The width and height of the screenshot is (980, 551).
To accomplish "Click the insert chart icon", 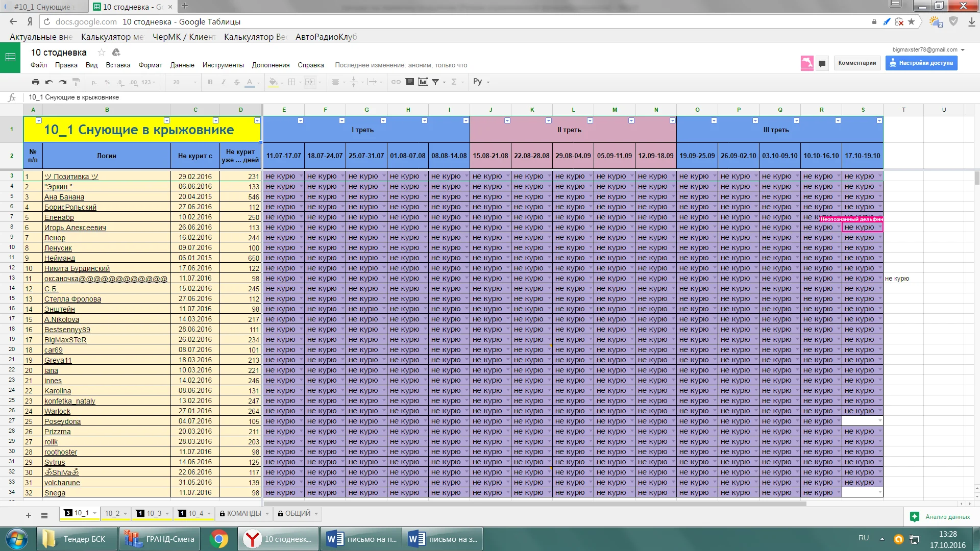I will pos(423,82).
